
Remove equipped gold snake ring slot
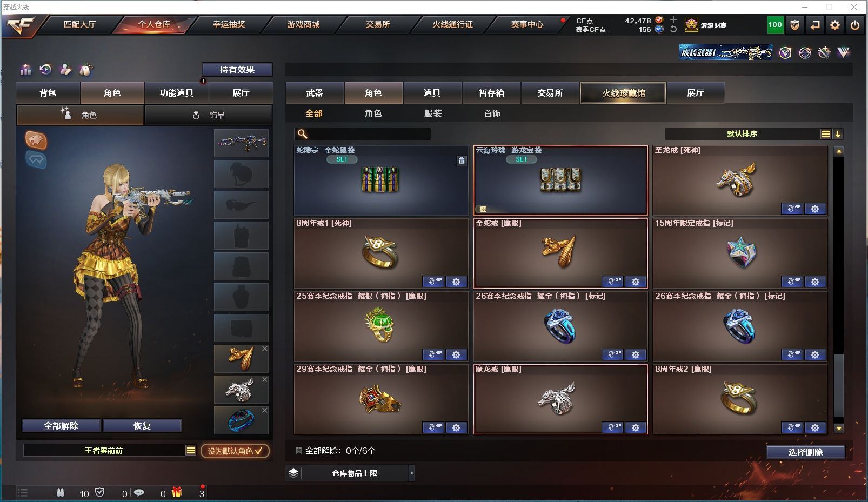pos(264,349)
